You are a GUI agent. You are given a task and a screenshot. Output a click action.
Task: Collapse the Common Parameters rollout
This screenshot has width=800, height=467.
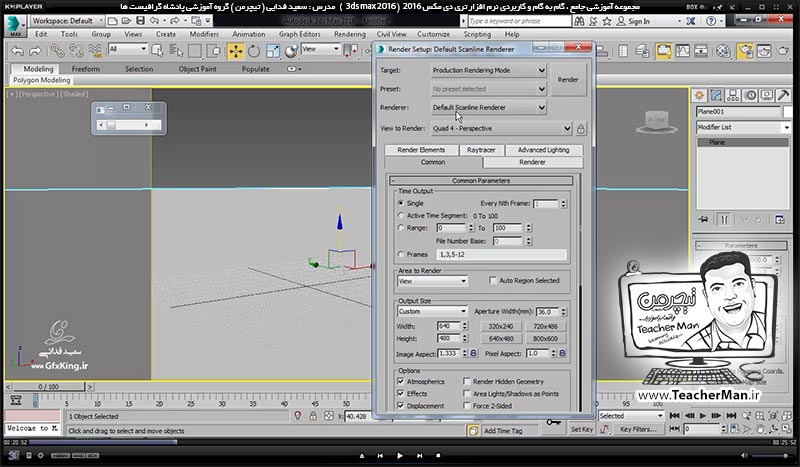tap(481, 181)
